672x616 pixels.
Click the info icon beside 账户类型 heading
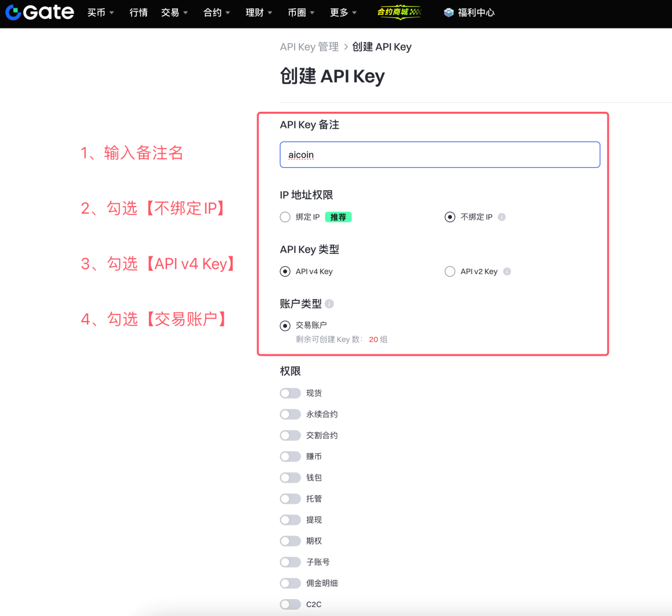pyautogui.click(x=330, y=304)
